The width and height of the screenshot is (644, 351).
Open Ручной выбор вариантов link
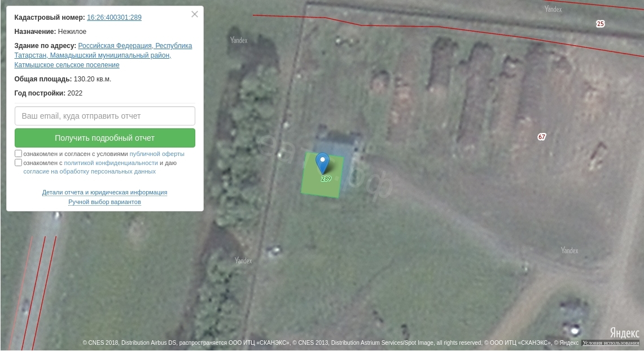105,202
